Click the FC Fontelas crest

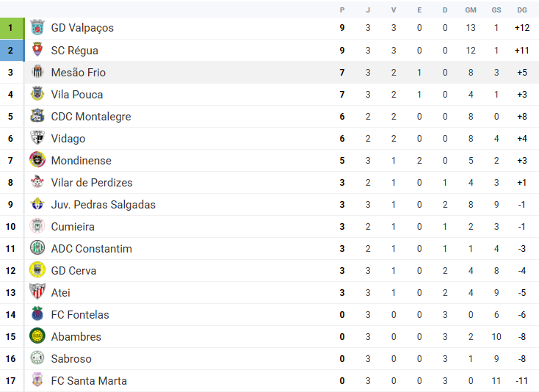(x=37, y=314)
